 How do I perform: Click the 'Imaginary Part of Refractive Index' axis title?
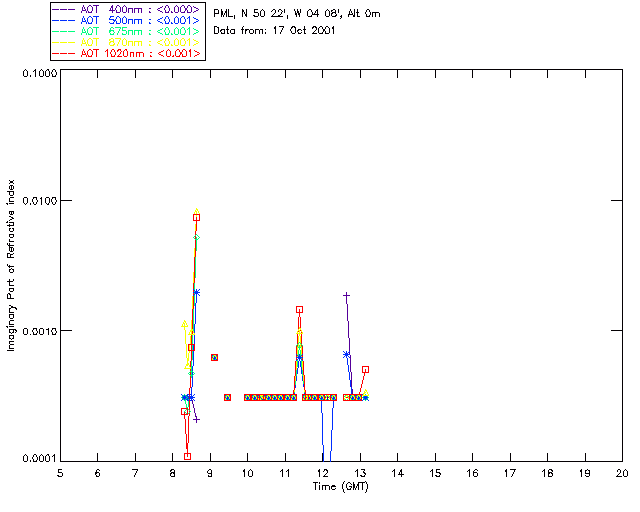pyautogui.click(x=11, y=265)
